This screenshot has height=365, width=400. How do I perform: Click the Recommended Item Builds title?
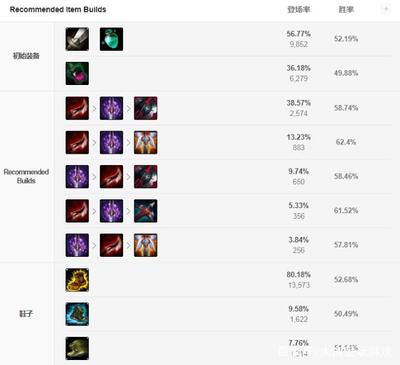[58, 10]
